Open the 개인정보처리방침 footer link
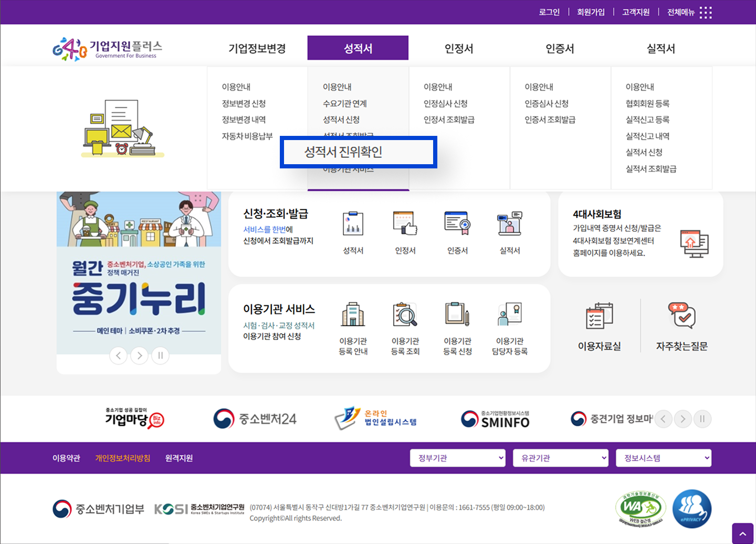 click(122, 458)
